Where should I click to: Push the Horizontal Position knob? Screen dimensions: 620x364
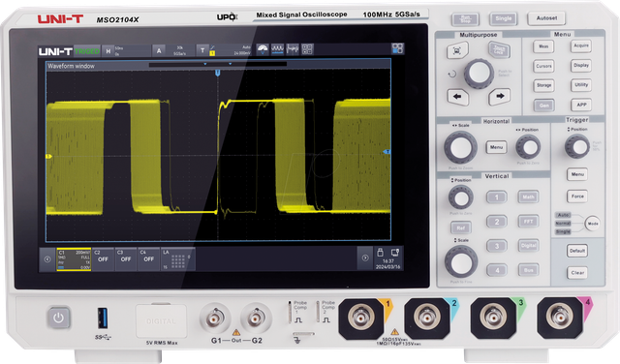click(528, 147)
